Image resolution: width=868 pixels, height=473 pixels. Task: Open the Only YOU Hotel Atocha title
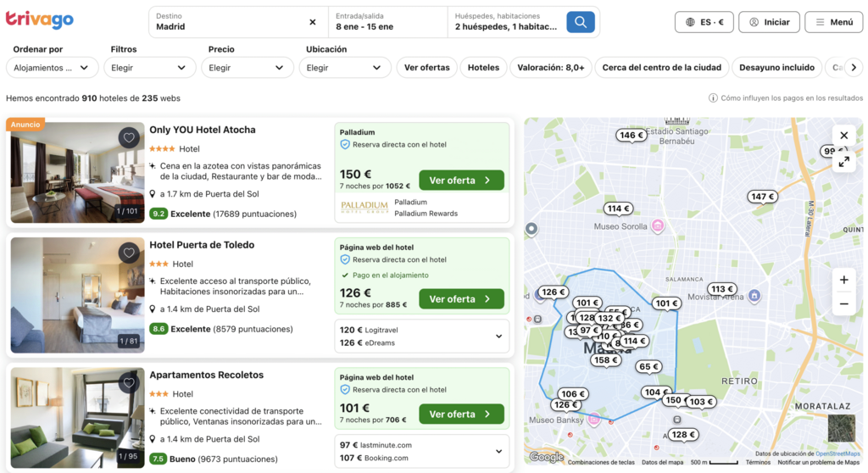click(203, 131)
